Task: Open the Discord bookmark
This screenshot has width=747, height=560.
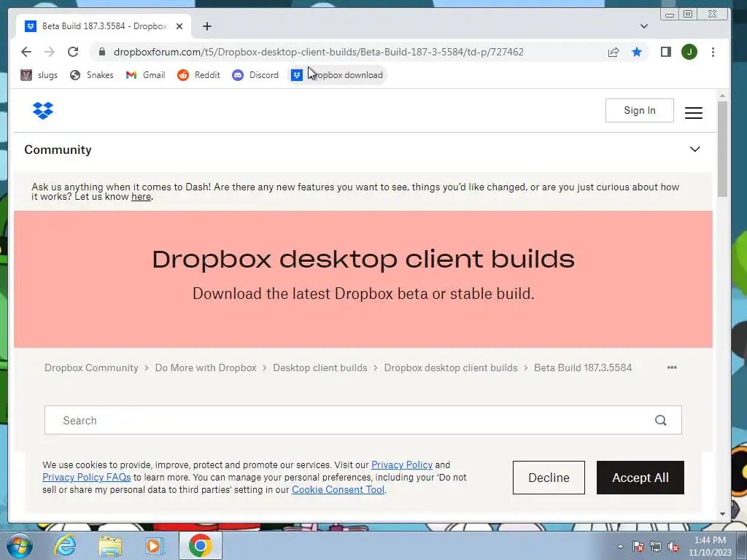Action: tap(255, 75)
